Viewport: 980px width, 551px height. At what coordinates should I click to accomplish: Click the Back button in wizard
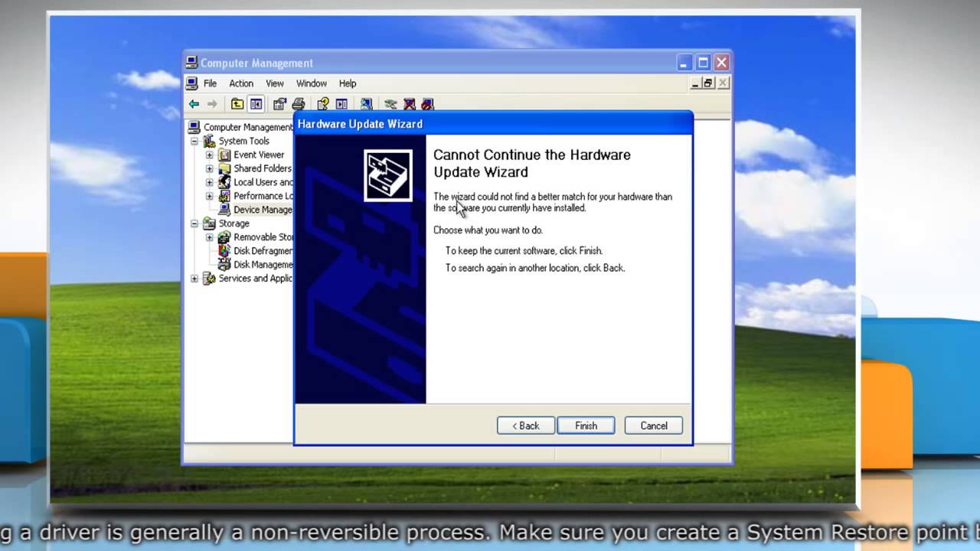click(x=526, y=425)
